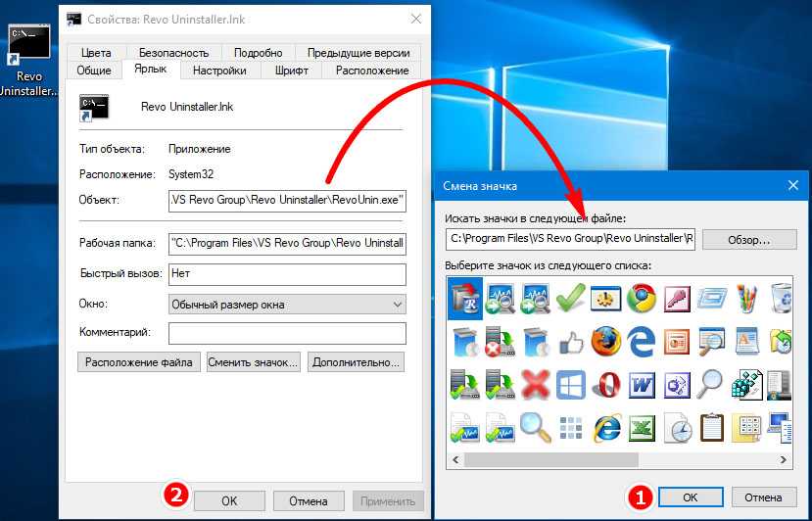Select the green checkmark icon
The height and width of the screenshot is (521, 812).
570,298
